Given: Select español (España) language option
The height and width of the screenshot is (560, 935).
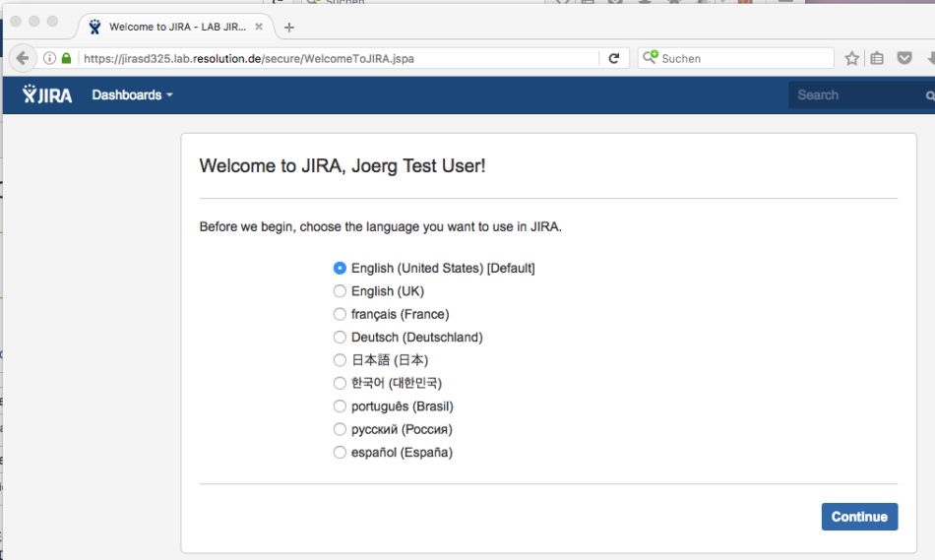Looking at the screenshot, I should (x=340, y=453).
